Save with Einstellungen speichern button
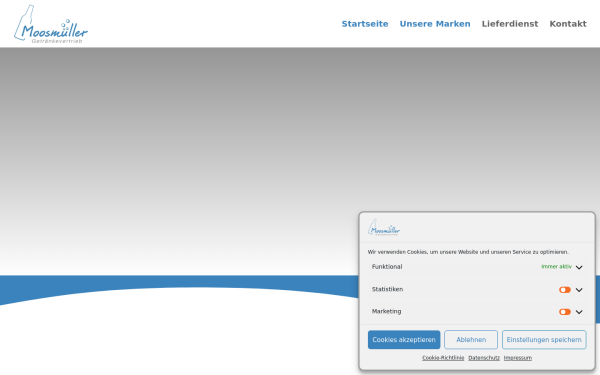Viewport: 600px width, 375px height. point(544,340)
